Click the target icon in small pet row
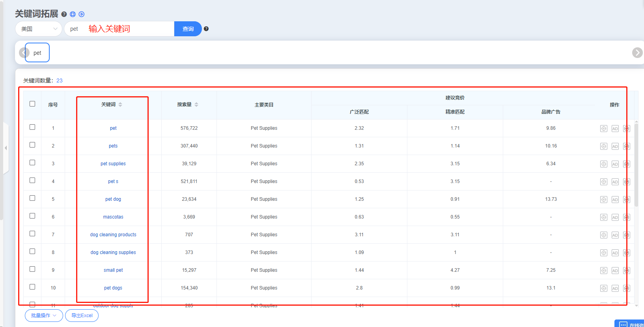The height and width of the screenshot is (327, 644). [x=604, y=271]
